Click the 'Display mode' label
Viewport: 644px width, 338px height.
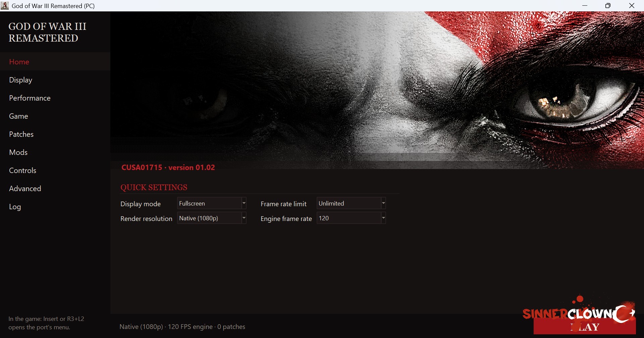tap(141, 204)
